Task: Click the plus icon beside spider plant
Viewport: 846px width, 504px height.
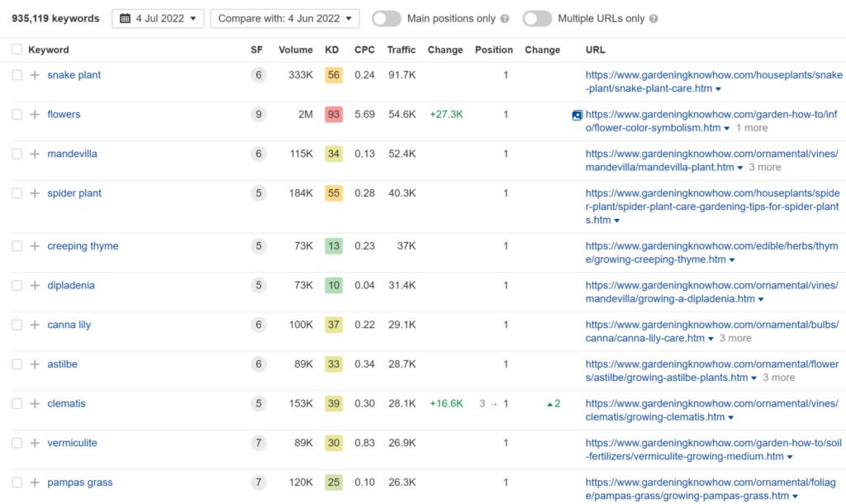Action: pyautogui.click(x=35, y=193)
